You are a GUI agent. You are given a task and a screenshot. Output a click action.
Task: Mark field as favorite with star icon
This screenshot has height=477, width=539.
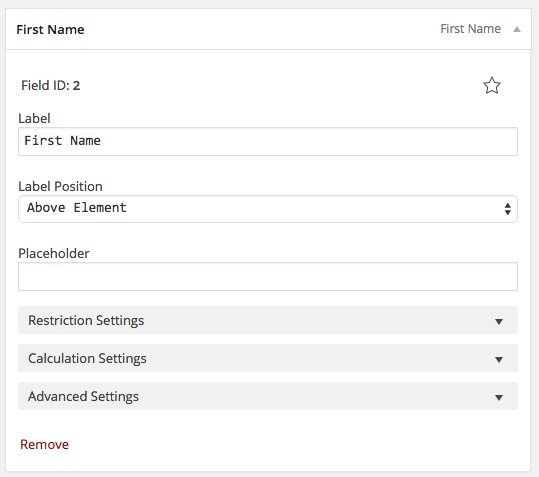(492, 85)
